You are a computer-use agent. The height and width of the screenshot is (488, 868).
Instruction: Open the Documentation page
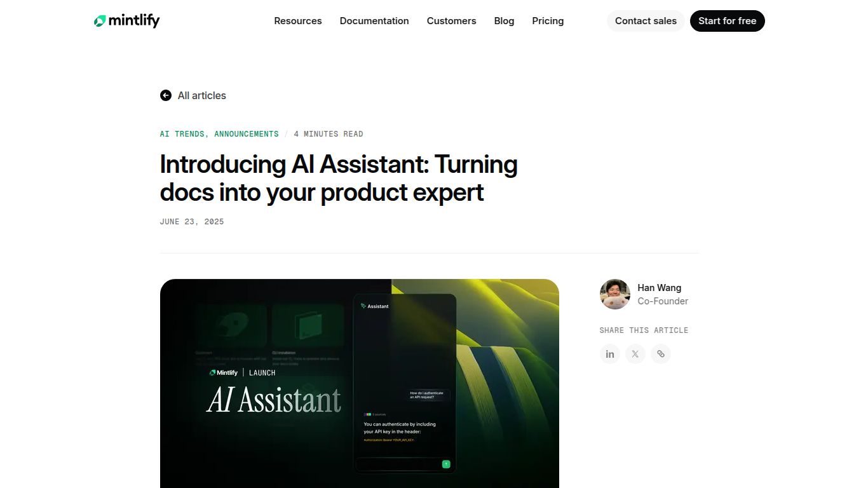[374, 21]
